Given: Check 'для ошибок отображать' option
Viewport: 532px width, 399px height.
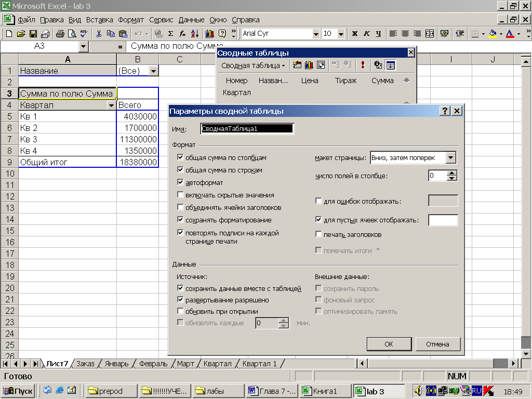Looking at the screenshot, I should (x=318, y=201).
